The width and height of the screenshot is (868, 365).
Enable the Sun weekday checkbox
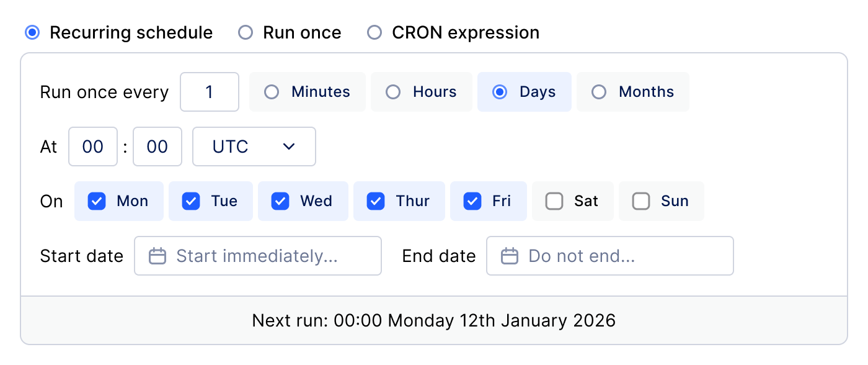(641, 201)
